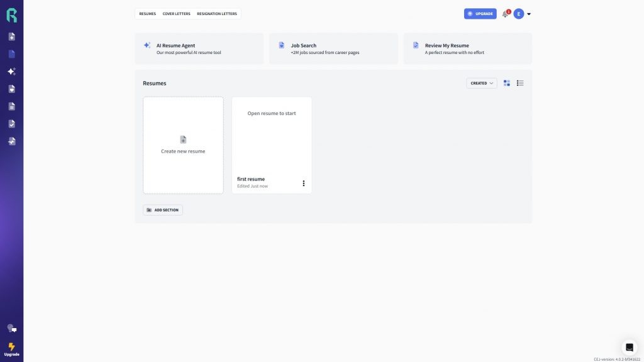Open the first resume thumbnail
This screenshot has height=362, width=644.
point(272,135)
